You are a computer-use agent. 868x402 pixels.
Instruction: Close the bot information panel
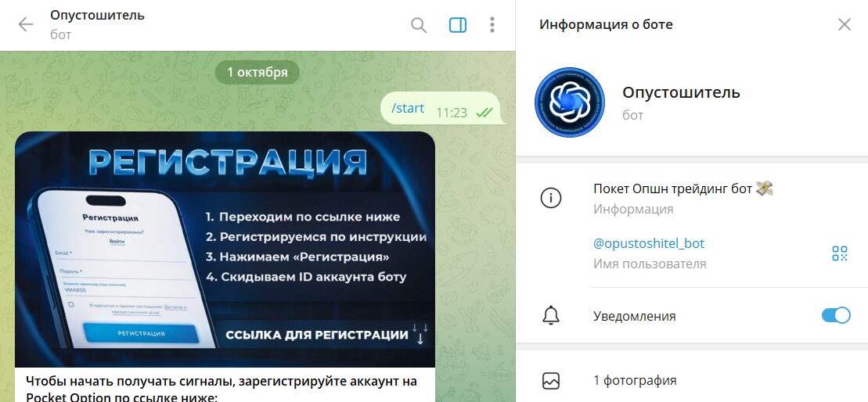click(845, 24)
